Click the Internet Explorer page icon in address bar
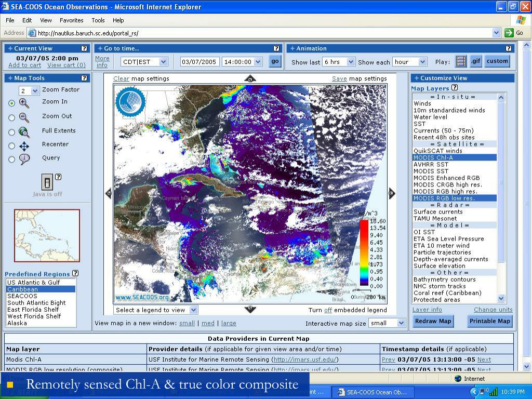 click(32, 33)
